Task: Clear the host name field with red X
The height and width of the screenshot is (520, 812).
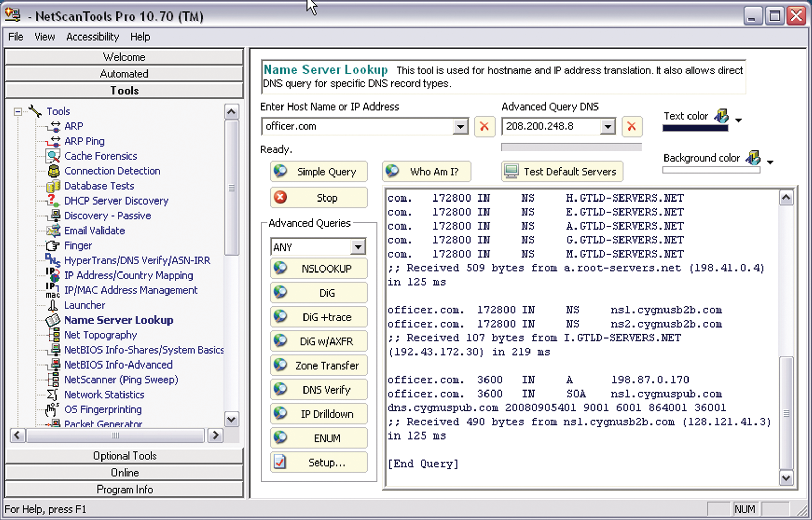Action: point(484,127)
